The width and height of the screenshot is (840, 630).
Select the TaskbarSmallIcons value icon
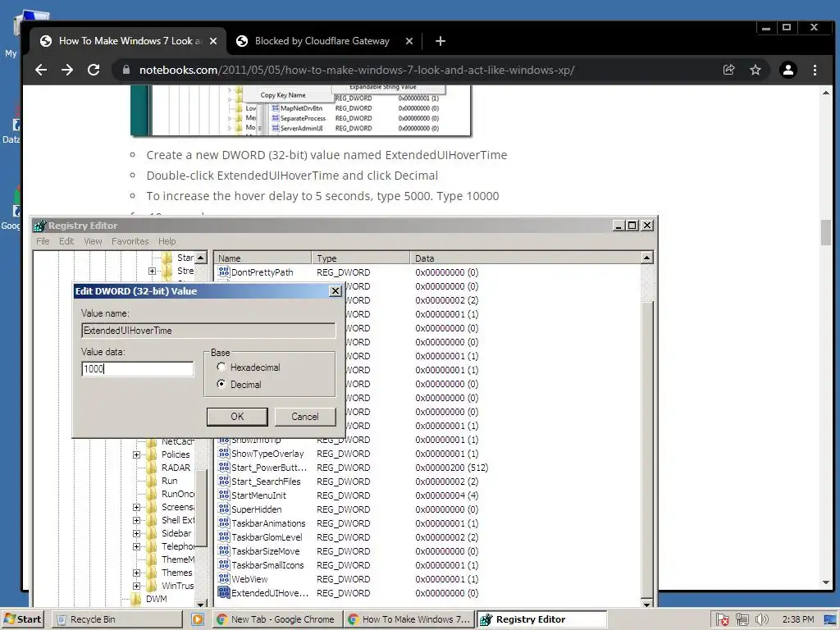[x=224, y=564]
